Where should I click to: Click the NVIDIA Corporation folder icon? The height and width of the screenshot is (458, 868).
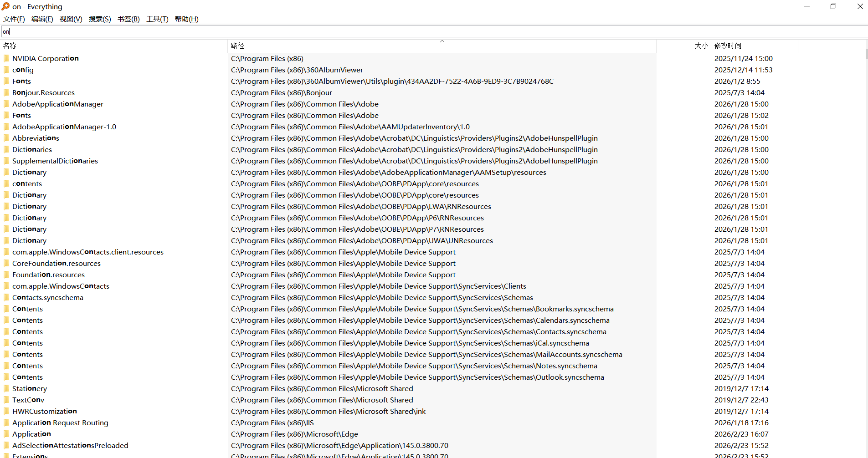click(x=6, y=58)
